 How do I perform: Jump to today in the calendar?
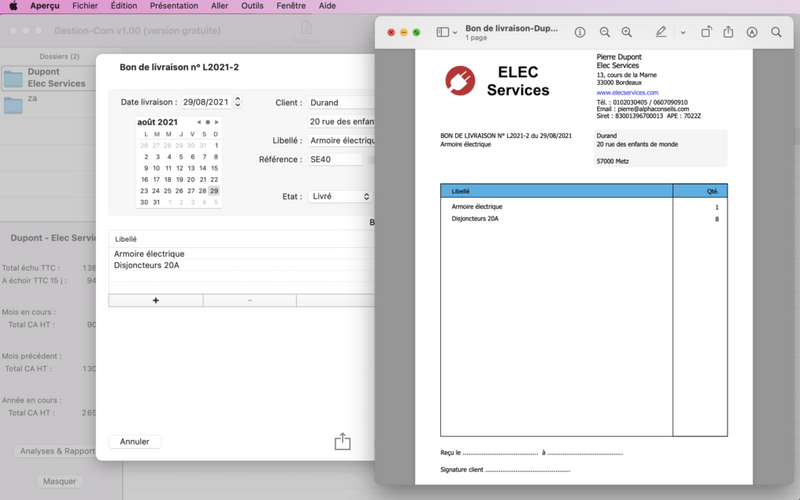click(x=208, y=122)
